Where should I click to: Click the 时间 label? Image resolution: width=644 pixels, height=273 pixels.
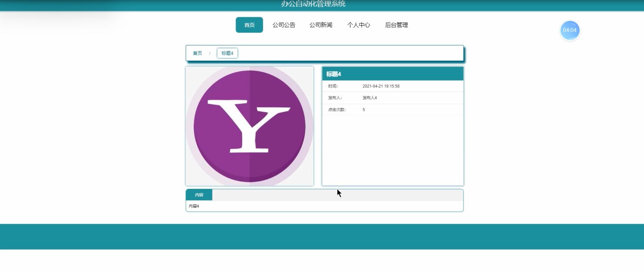(x=333, y=86)
